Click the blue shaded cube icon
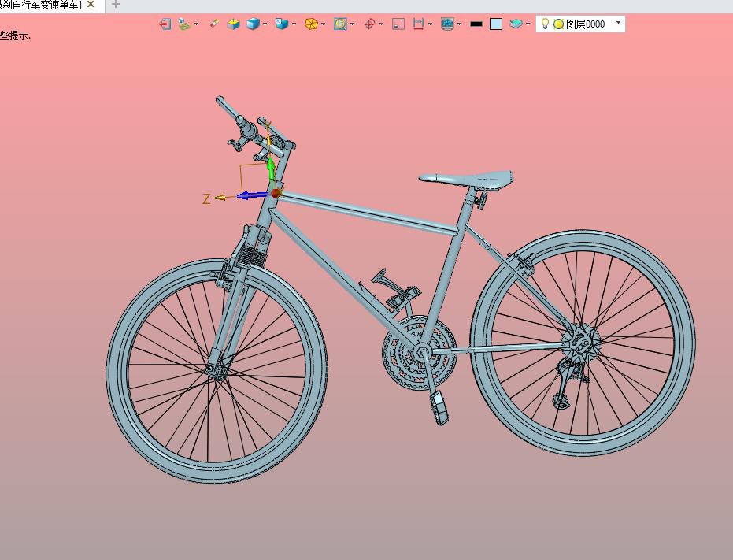733x560 pixels. click(253, 24)
